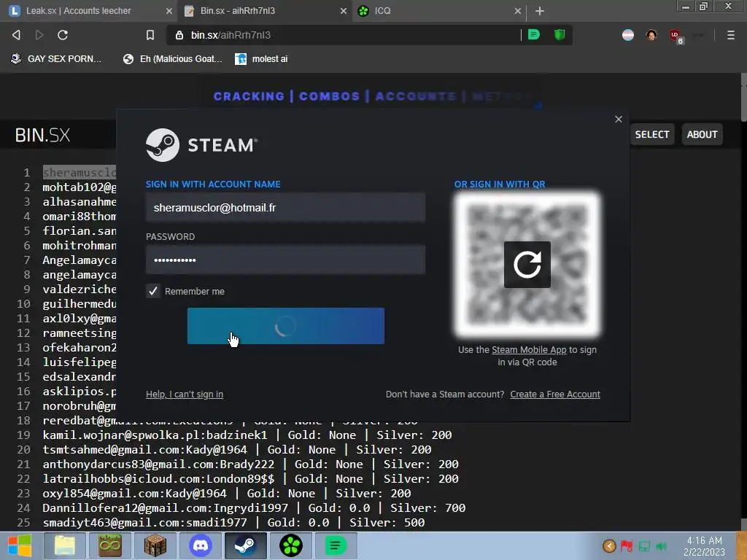Open the red flag Action Center tray icon

(x=627, y=545)
